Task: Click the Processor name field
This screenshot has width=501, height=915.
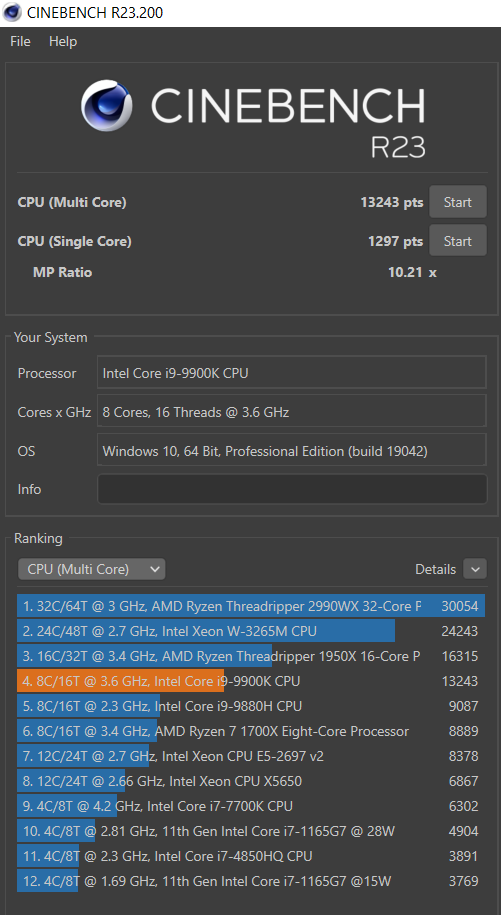Action: pos(292,372)
